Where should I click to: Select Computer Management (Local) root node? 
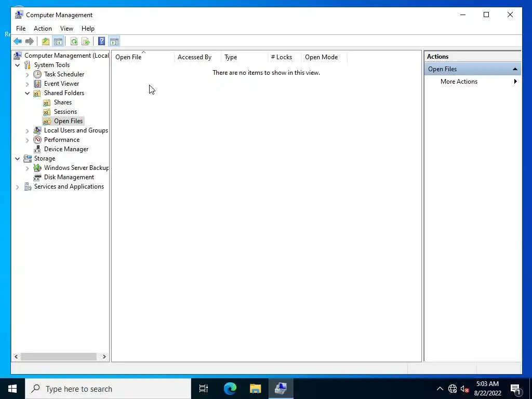pos(66,55)
